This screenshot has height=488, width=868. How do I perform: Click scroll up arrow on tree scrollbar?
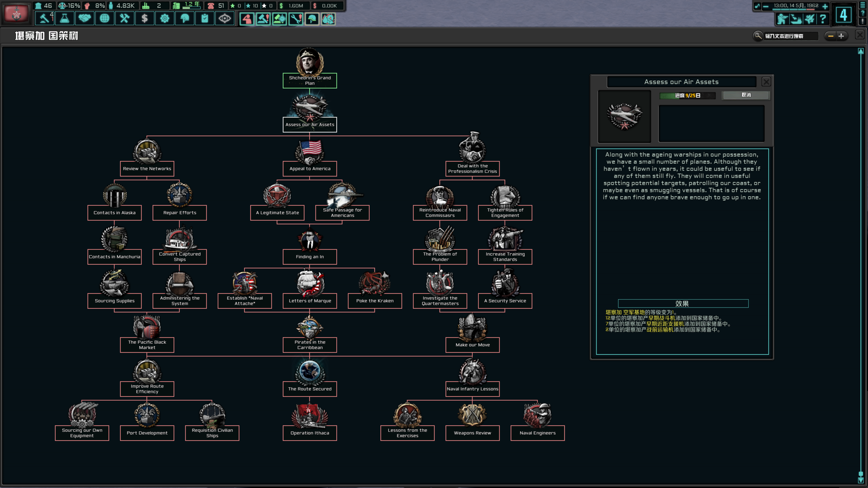tap(861, 51)
